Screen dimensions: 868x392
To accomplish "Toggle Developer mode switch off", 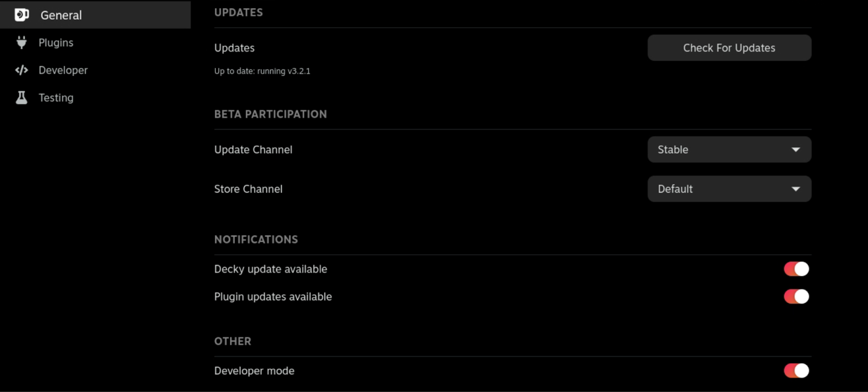I will pos(796,370).
